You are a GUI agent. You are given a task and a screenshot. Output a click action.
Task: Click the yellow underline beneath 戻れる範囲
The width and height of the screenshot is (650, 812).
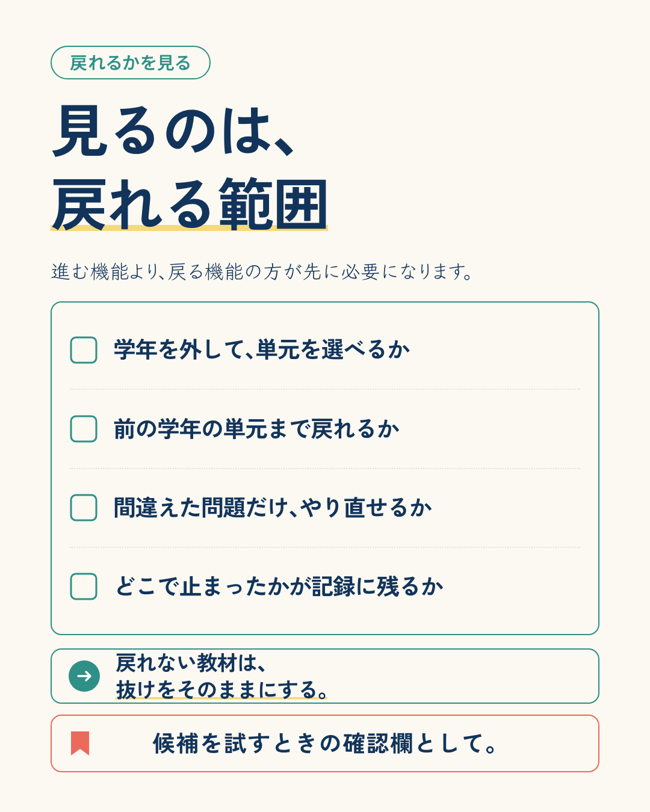tap(190, 228)
